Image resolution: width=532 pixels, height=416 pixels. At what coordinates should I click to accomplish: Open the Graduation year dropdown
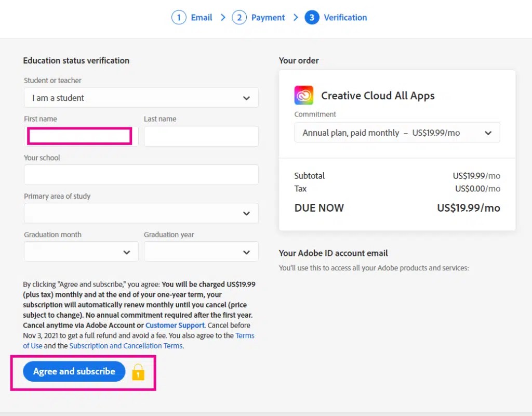201,252
